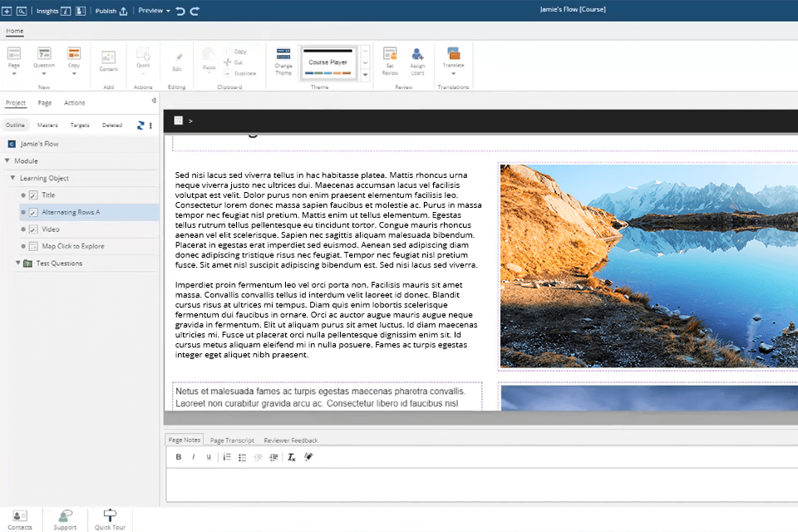Switch to the Page panel tab
798x532 pixels.
coord(45,103)
